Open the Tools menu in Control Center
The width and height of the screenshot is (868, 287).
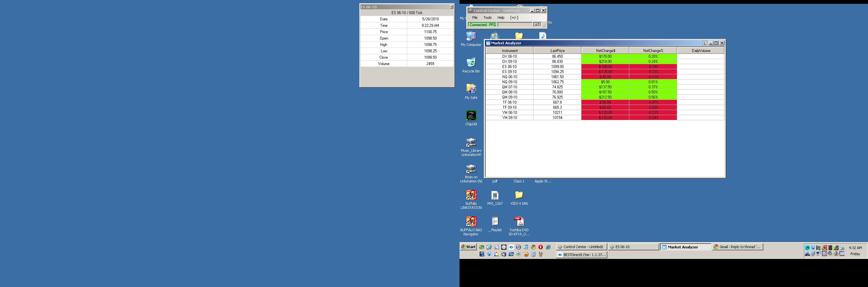(487, 18)
